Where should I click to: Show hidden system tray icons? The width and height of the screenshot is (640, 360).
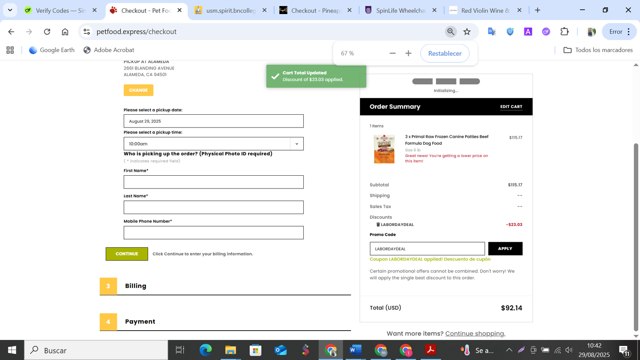coord(509,350)
